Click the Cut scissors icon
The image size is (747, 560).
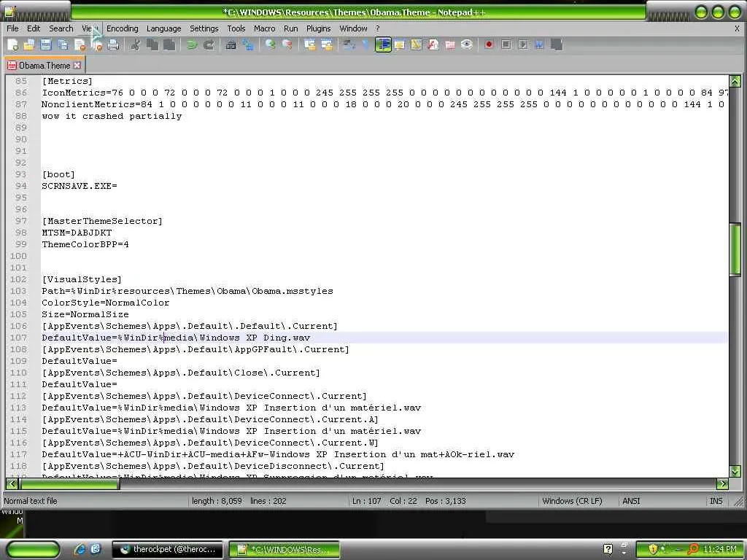135,44
